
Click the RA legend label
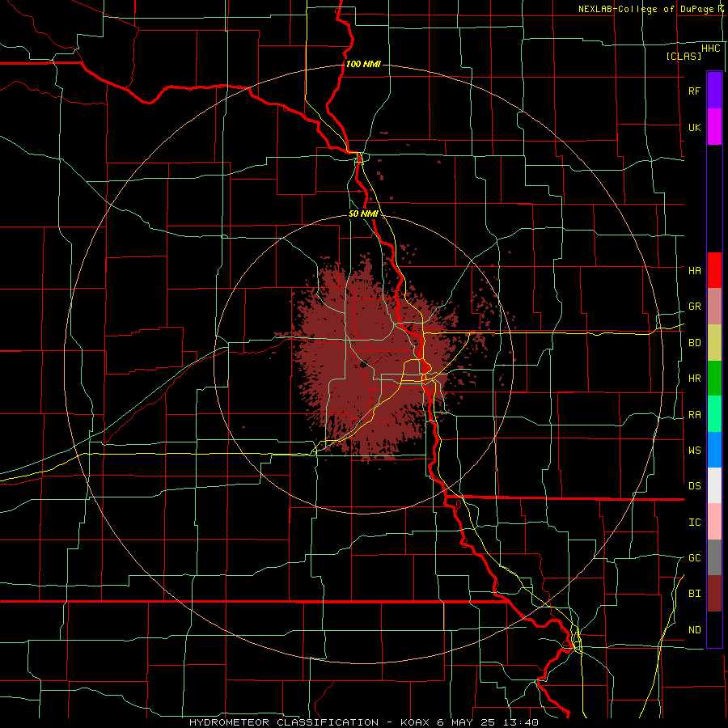tap(694, 415)
